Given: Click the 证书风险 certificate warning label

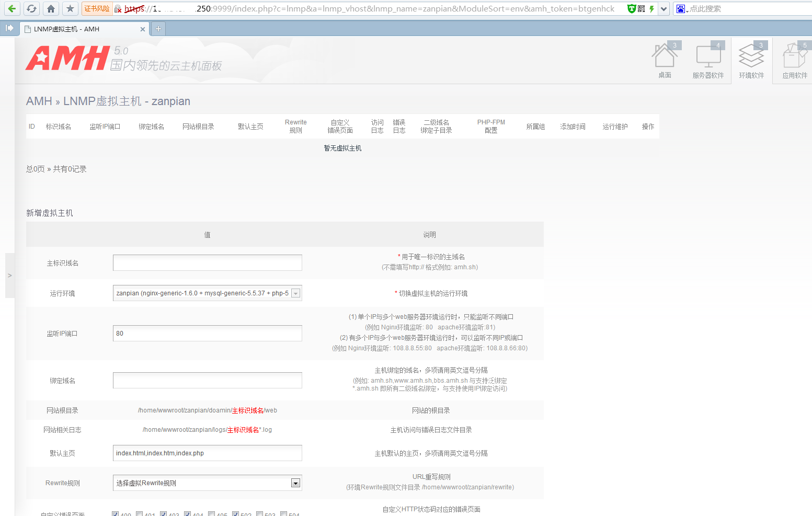Looking at the screenshot, I should (97, 9).
